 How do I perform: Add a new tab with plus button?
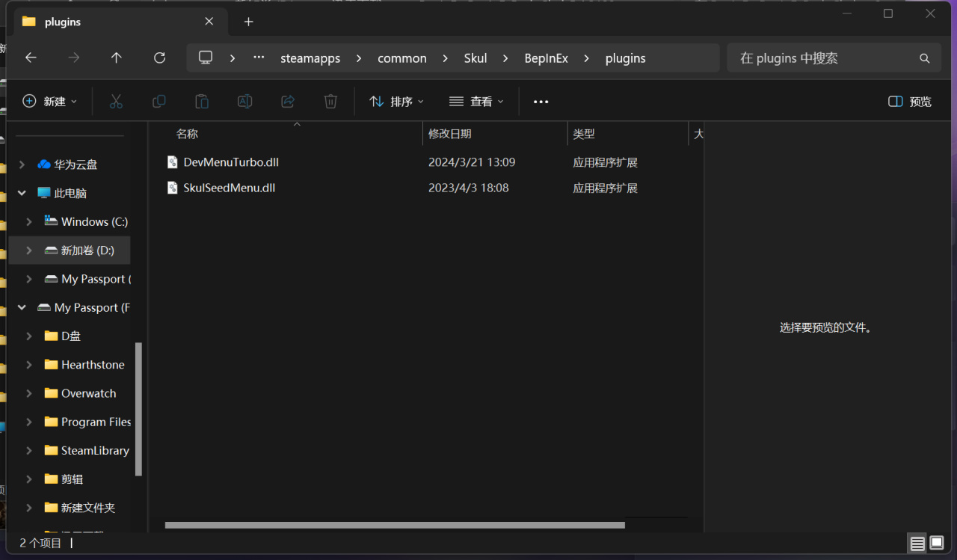pos(248,22)
